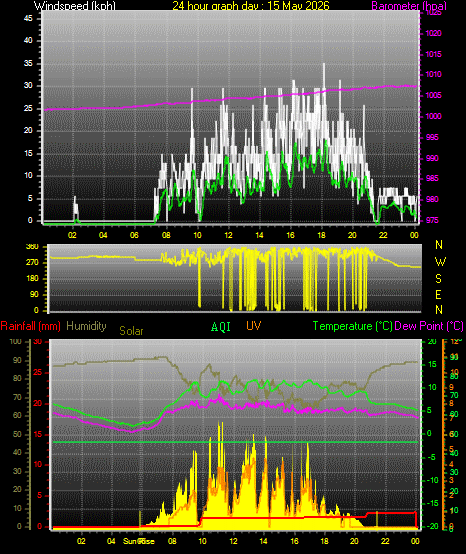Click hour 20 on the bottom chart time axis
The image size is (466, 554).
click(x=354, y=541)
